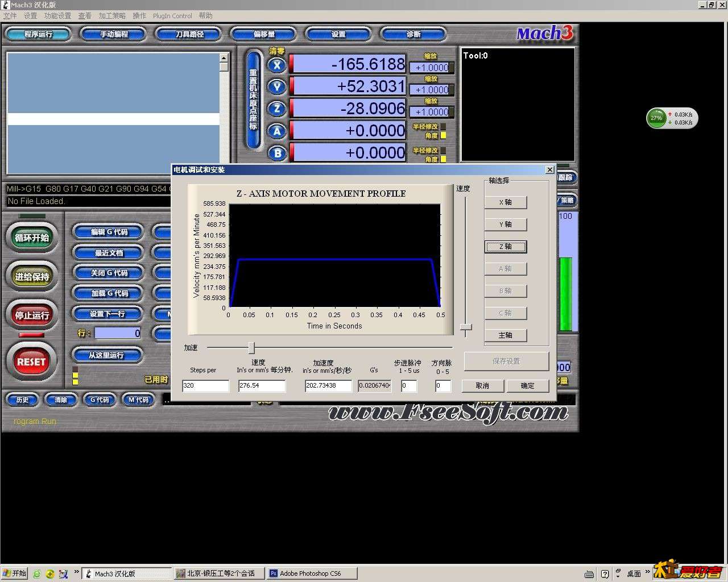The image size is (728, 582).
Task: Click 取消 to cancel motor tuning
Action: [x=482, y=386]
